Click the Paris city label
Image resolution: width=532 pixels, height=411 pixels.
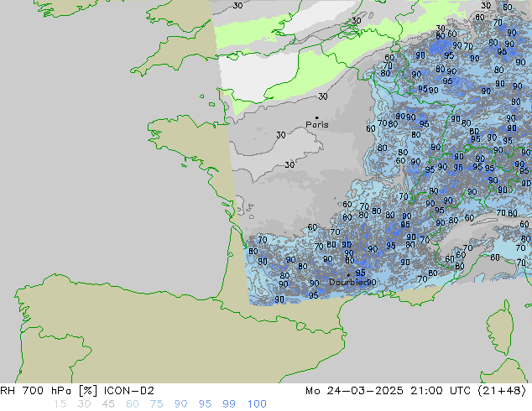click(x=317, y=125)
